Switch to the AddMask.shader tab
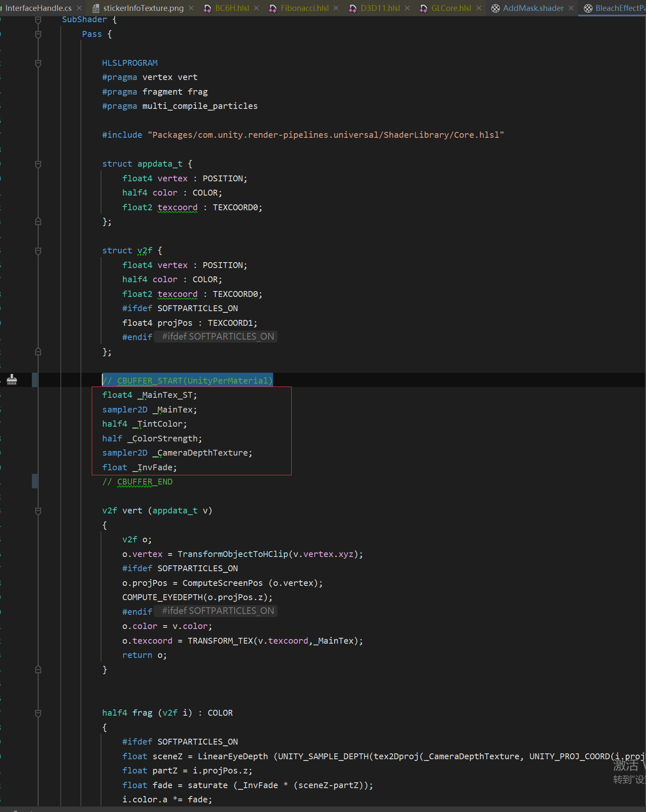The height and width of the screenshot is (812, 646). click(x=533, y=8)
